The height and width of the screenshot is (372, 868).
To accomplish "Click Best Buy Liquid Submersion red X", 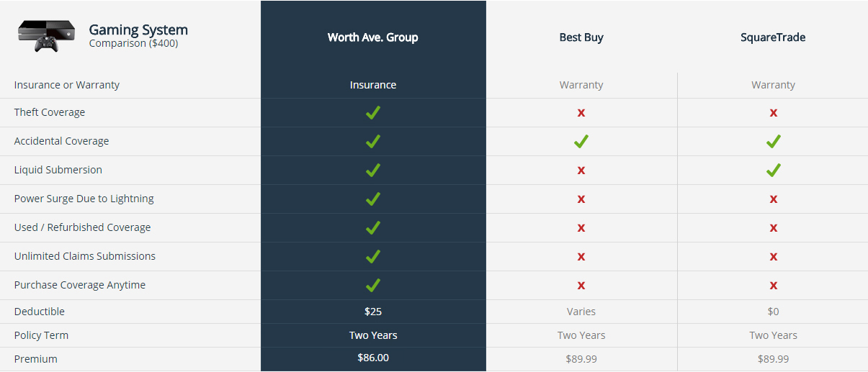I will click(x=581, y=171).
